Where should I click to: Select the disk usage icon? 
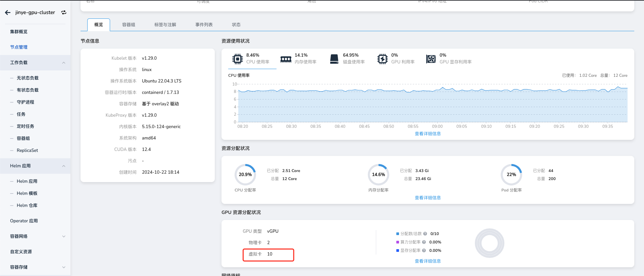[334, 59]
